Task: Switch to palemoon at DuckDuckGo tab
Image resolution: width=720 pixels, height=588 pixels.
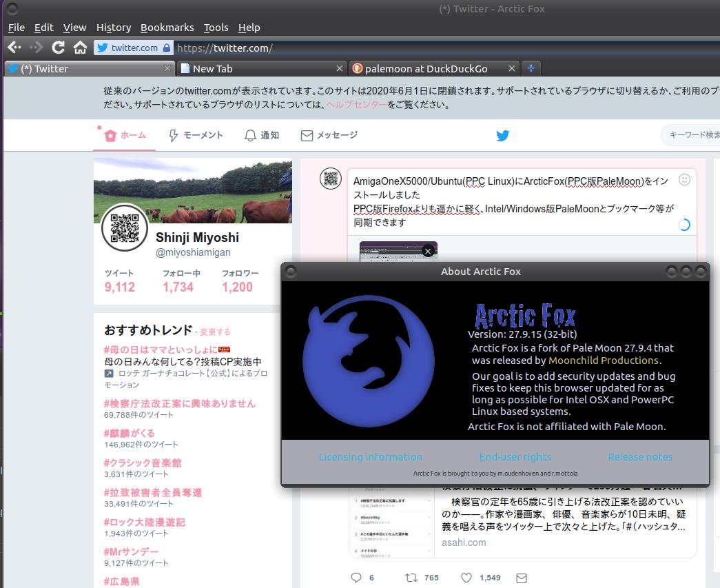Action: point(434,68)
